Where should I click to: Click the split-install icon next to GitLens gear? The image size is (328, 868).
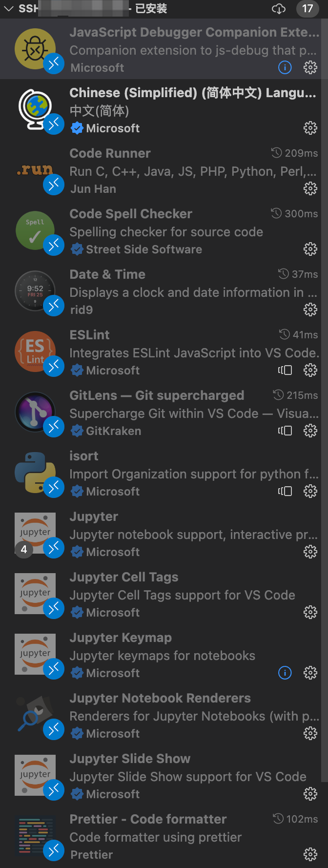tap(285, 431)
